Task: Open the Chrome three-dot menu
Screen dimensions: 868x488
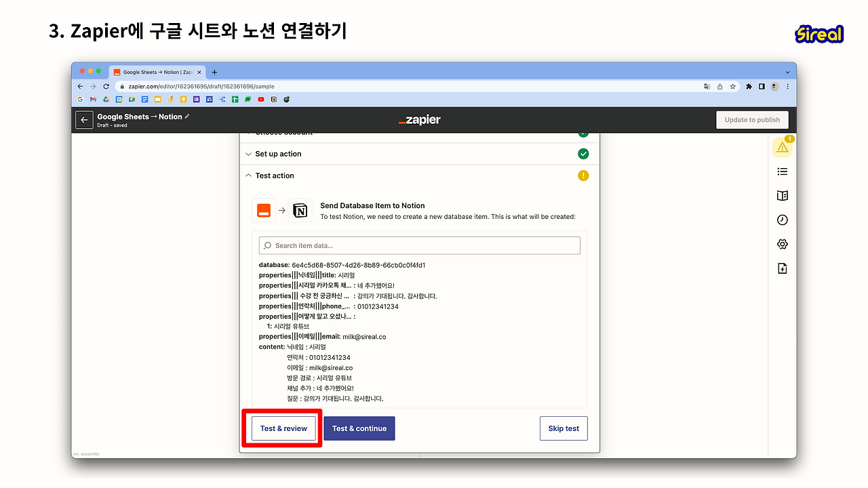Action: (787, 87)
